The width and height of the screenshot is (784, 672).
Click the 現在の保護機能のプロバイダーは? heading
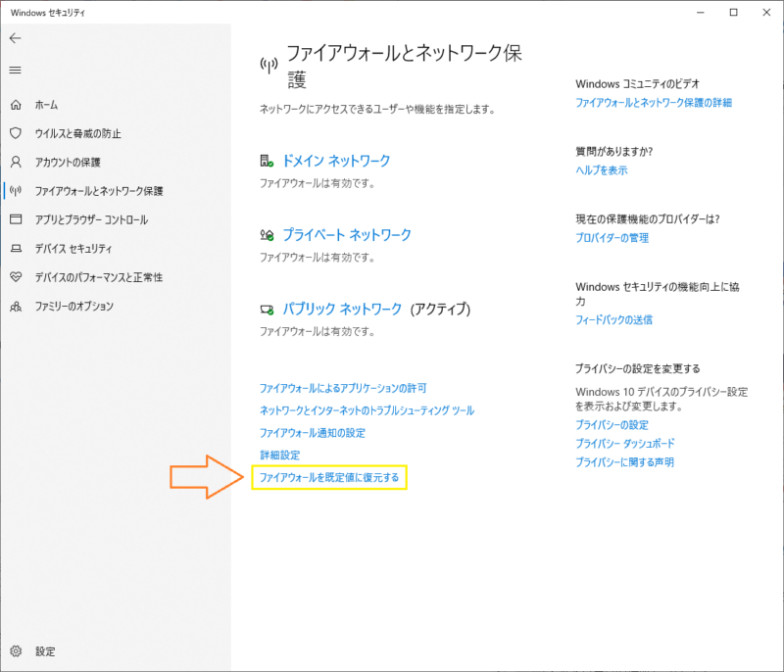[648, 218]
